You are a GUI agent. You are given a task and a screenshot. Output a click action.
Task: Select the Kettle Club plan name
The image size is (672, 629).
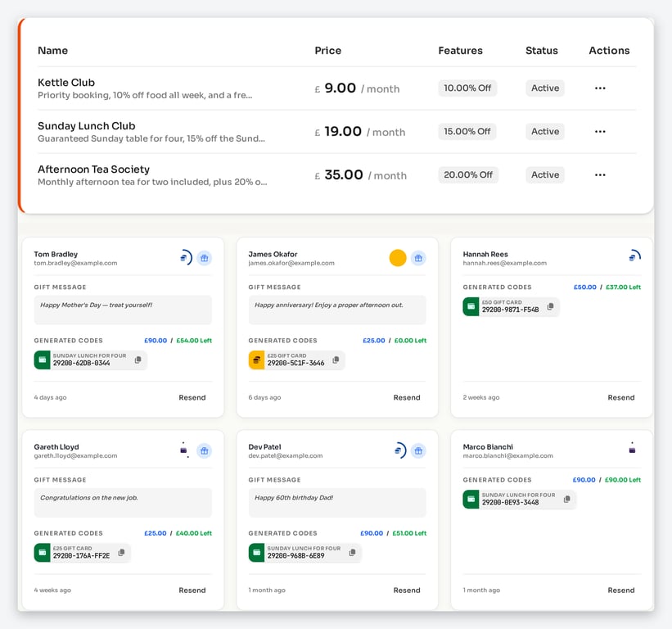(x=66, y=83)
